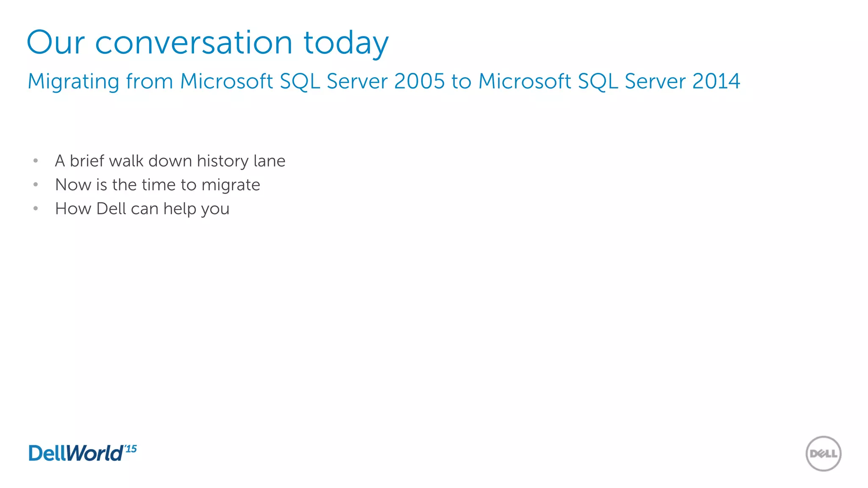This screenshot has height=488, width=868.
Task: Click the 'Migrating from Microsoft SQL Server' subtitle
Action: (x=384, y=81)
